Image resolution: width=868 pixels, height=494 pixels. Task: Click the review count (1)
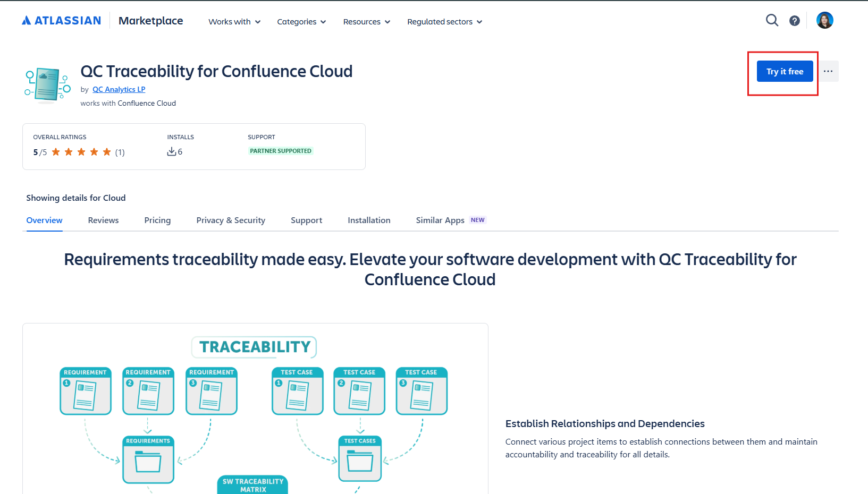tap(120, 152)
